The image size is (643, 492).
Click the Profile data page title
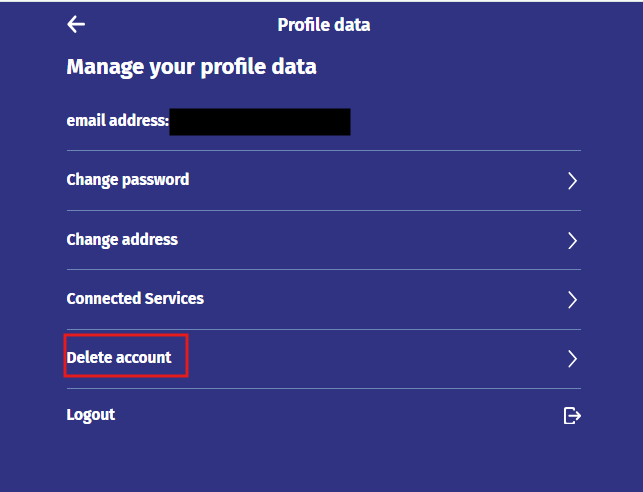click(x=324, y=25)
